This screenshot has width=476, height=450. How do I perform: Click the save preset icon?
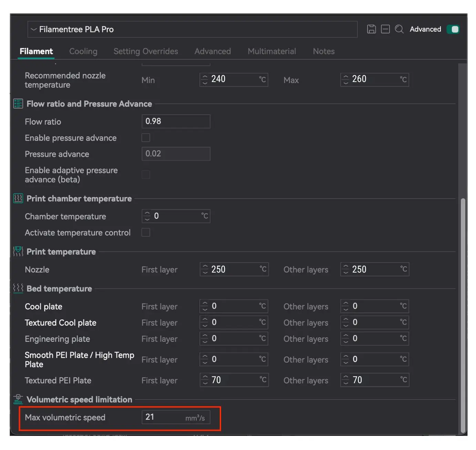click(371, 29)
